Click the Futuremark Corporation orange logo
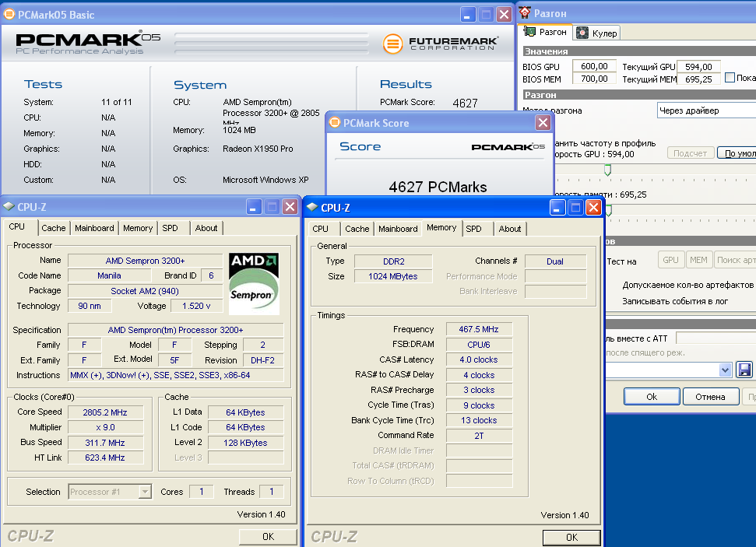Image resolution: width=756 pixels, height=547 pixels. pos(392,44)
